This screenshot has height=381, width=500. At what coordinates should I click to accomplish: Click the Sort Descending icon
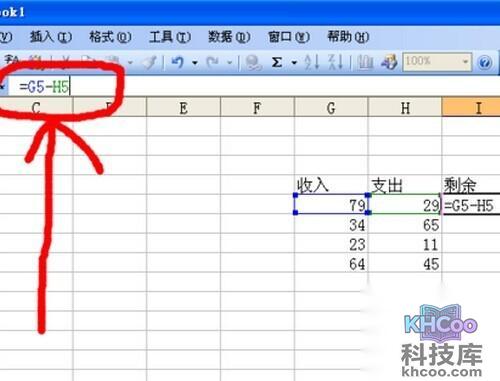coord(335,62)
